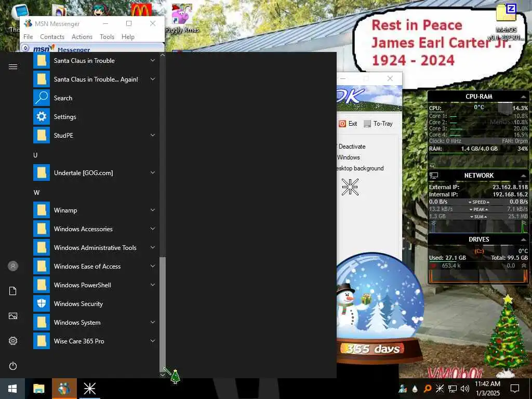Viewport: 532px width, 399px height.
Task: Click the water drop tray icon
Action: tap(415, 389)
